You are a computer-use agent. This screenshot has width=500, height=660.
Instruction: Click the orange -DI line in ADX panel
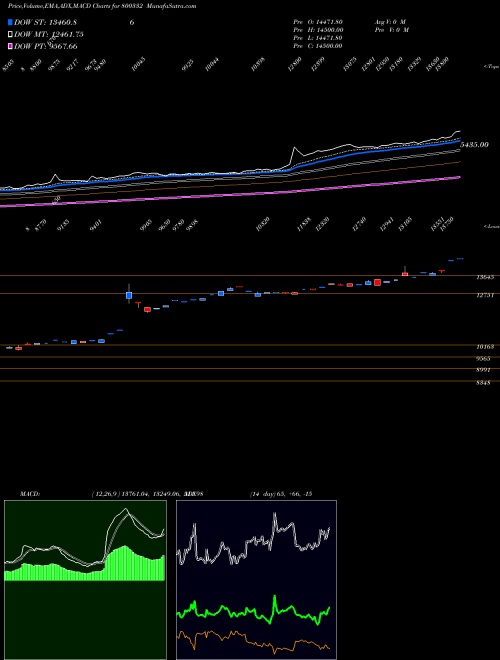(x=253, y=641)
